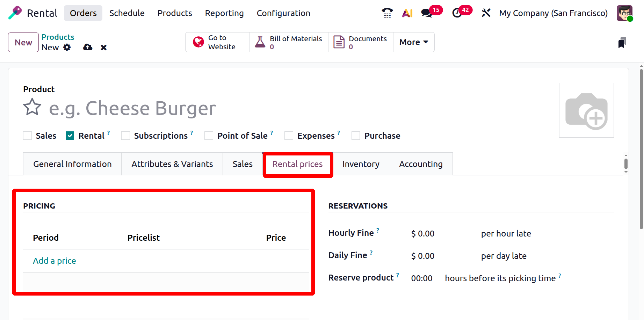Screen dimensions: 644x320
Task: Open the chat messages icon
Action: tap(427, 13)
